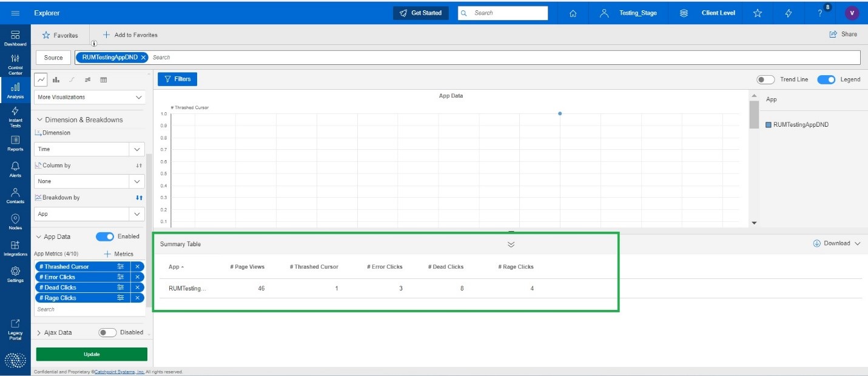Image resolution: width=868 pixels, height=376 pixels.
Task: Open Reports in the sidebar
Action: (x=15, y=143)
